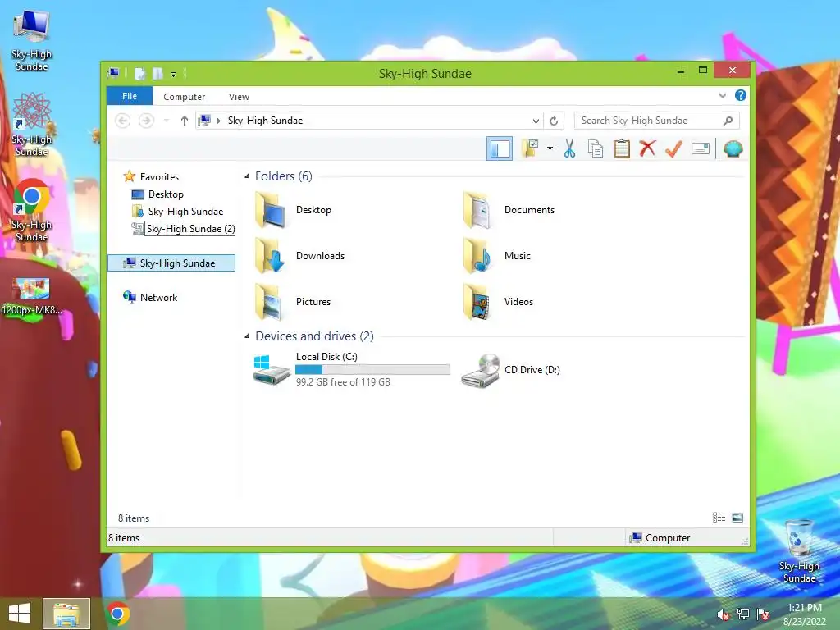Click the teal shell icon in toolbar
Screen dimensions: 840x630
tap(733, 148)
